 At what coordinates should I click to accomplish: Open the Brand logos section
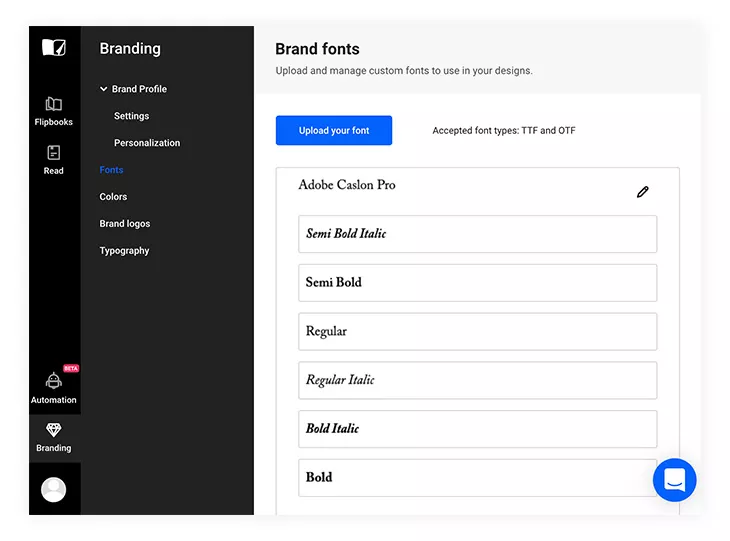coord(125,223)
